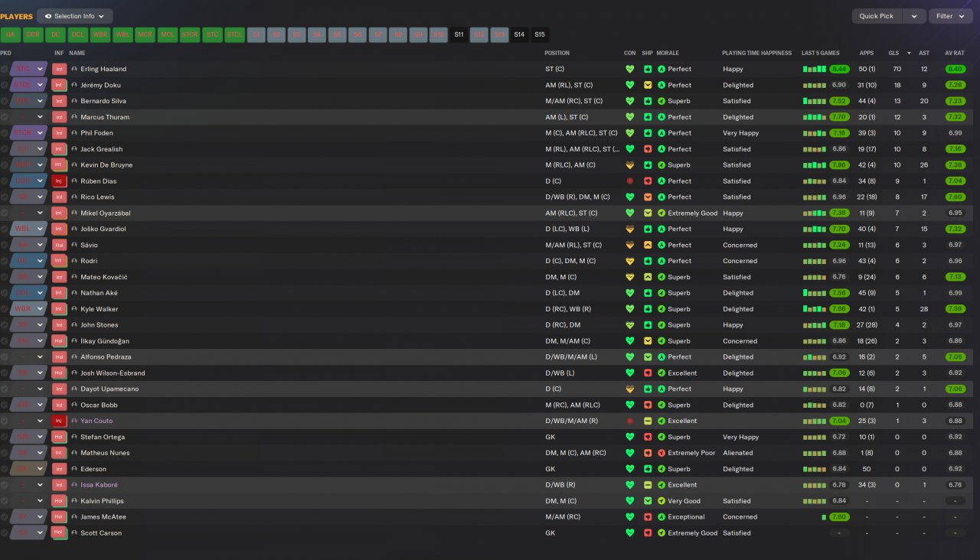Viewport: 980px width, 560px height.
Task: Toggle the picked checkmark for Erling Haaland
Action: pos(5,69)
